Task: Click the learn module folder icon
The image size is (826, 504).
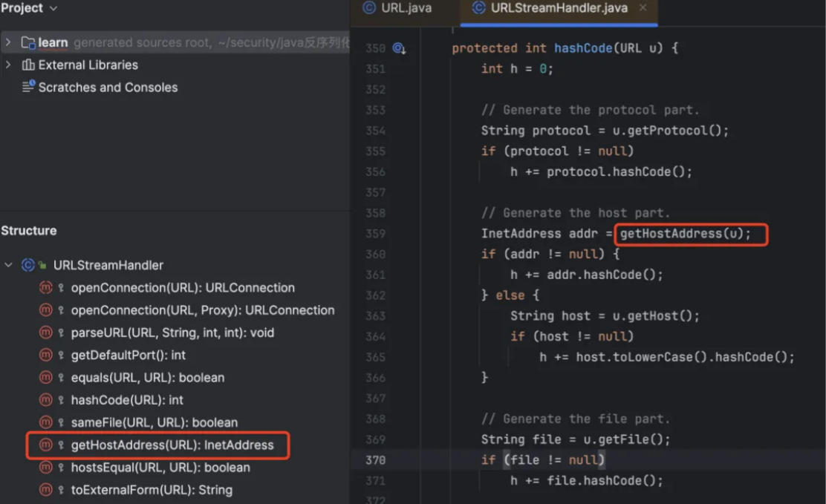Action: tap(28, 42)
